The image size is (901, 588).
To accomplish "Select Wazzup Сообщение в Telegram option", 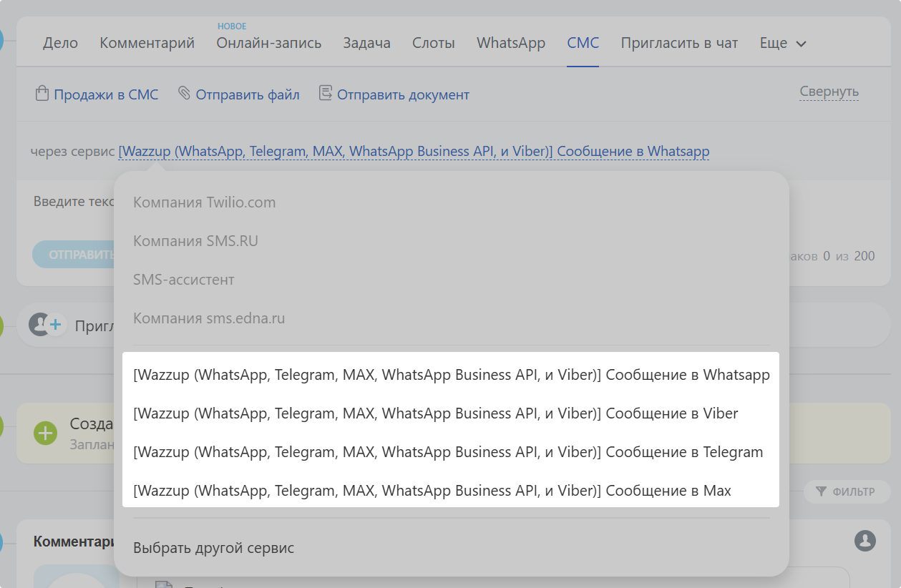I will coord(448,452).
